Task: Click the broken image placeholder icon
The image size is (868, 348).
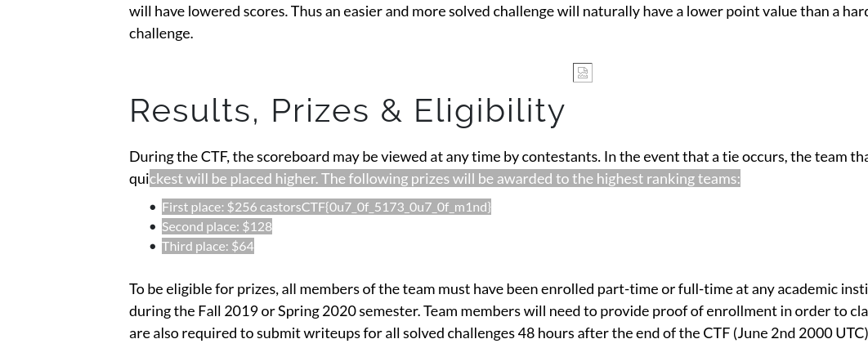Action: [583, 73]
